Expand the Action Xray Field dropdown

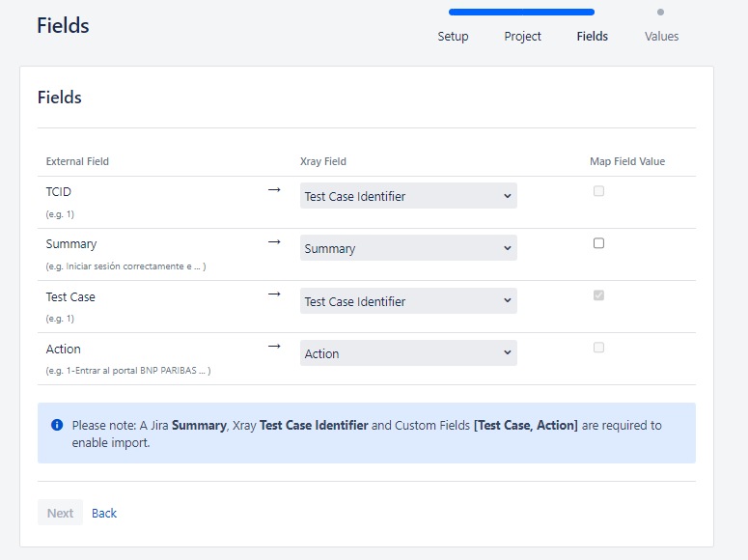point(408,353)
